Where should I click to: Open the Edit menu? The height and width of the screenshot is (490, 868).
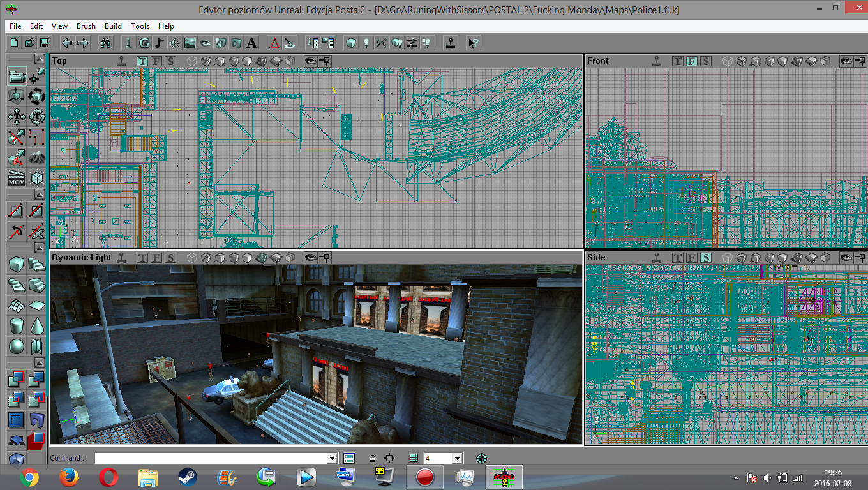pos(36,26)
